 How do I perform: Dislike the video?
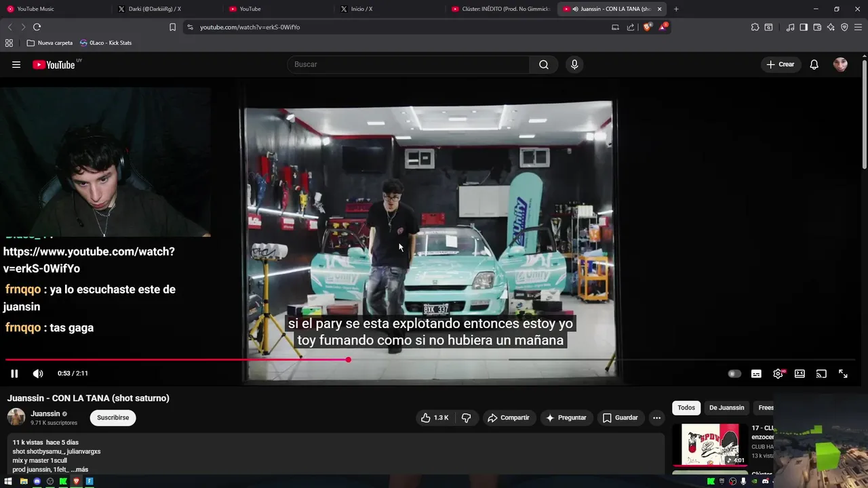(466, 418)
